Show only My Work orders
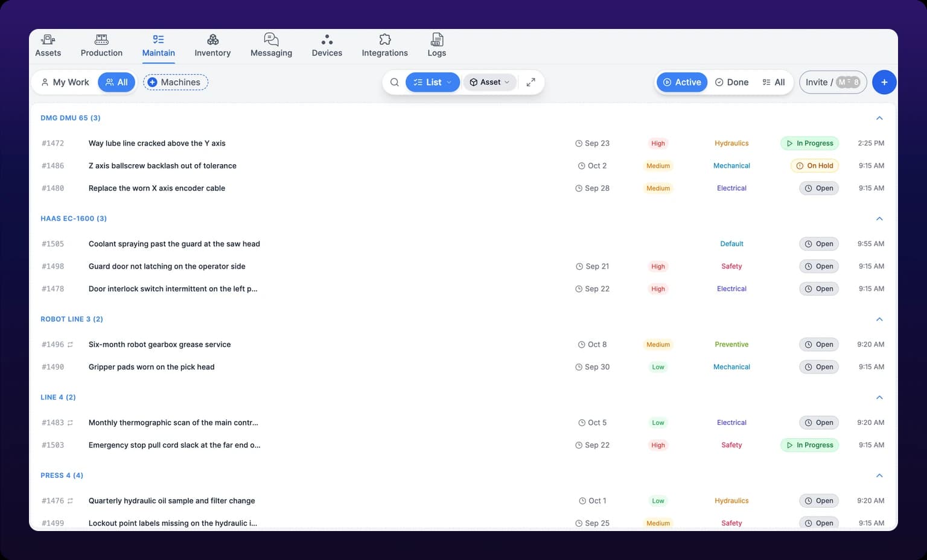The image size is (927, 560). 65,82
